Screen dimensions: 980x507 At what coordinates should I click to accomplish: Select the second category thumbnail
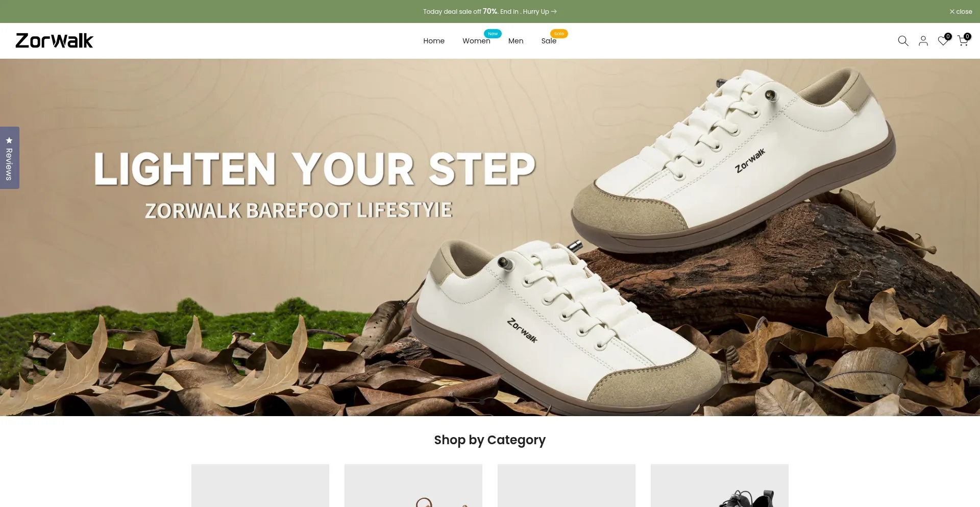pyautogui.click(x=413, y=486)
